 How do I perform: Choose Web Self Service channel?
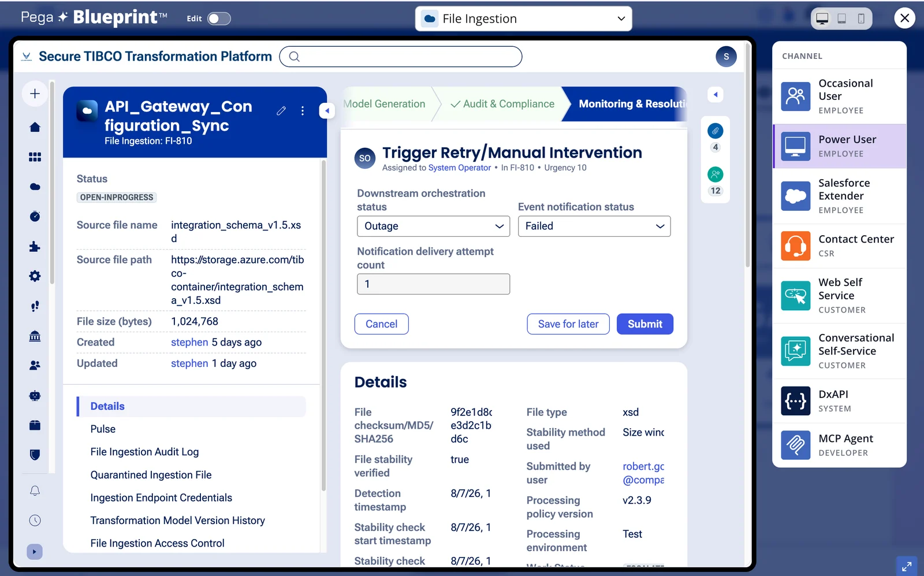tap(839, 296)
